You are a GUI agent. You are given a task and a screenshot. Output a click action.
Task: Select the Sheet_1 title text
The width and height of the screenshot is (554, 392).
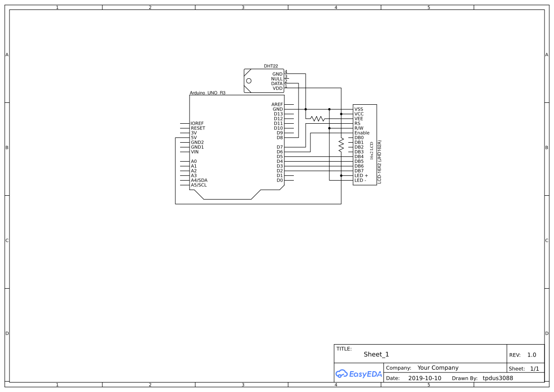tap(376, 355)
